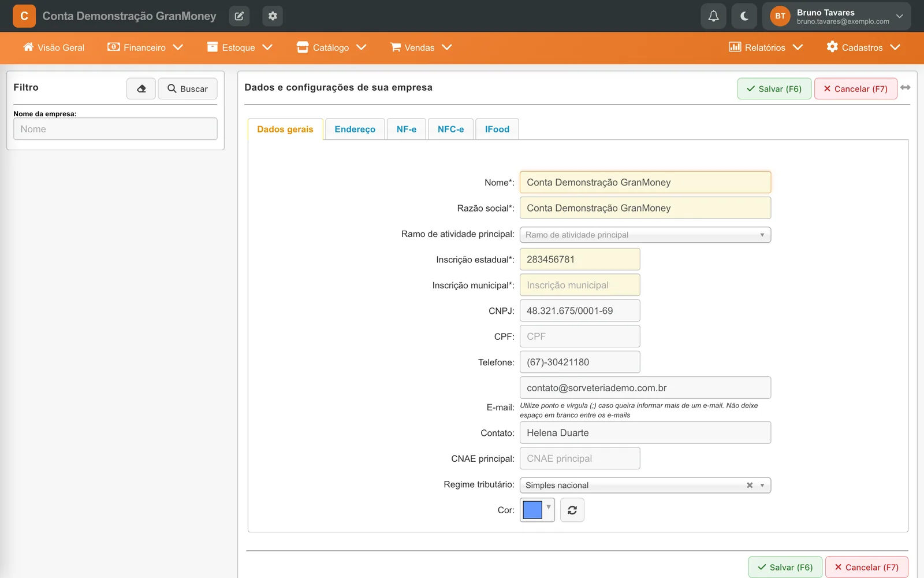Switch to the NFC-e tab
Image resolution: width=924 pixels, height=578 pixels.
point(450,129)
